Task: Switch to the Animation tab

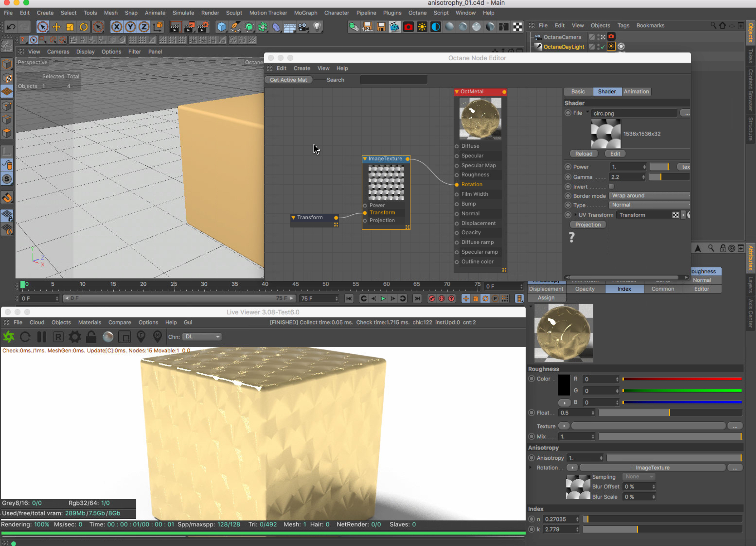Action: pos(636,91)
